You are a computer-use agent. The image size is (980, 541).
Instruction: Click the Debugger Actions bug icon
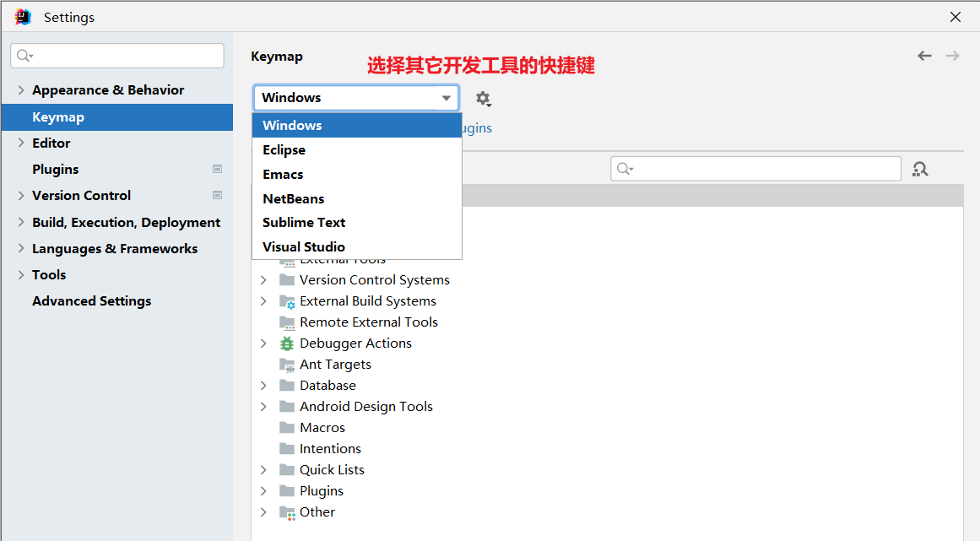tap(287, 343)
